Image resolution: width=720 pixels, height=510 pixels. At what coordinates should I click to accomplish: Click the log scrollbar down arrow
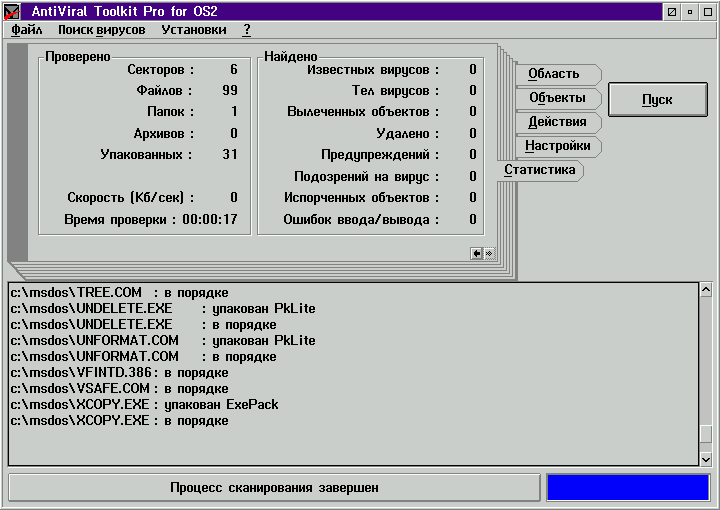pos(706,459)
